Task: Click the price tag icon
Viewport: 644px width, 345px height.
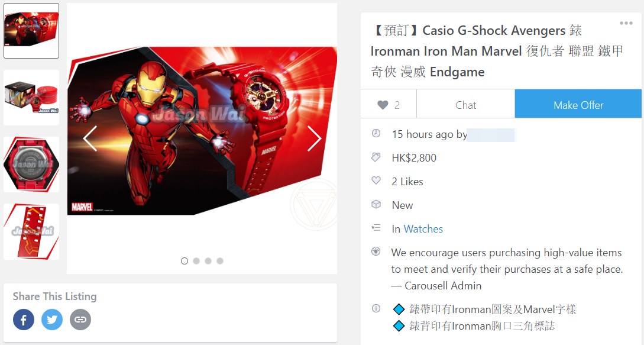Action: pyautogui.click(x=376, y=157)
